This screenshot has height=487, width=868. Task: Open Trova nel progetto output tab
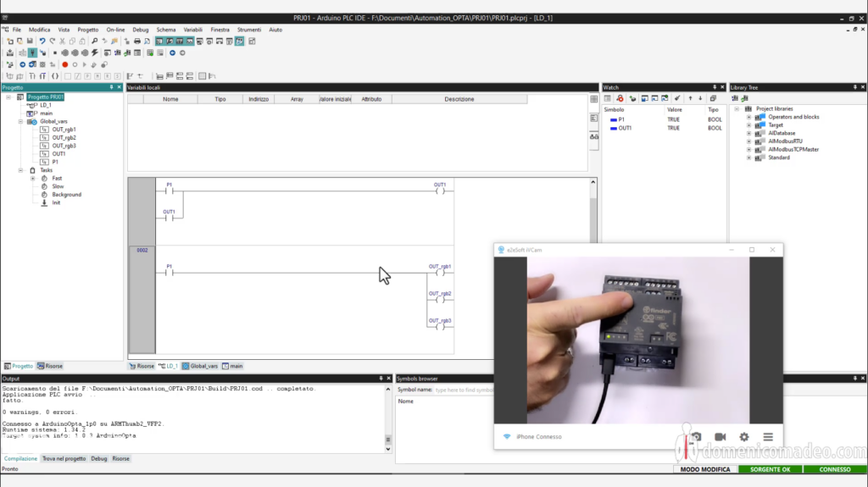tap(64, 459)
